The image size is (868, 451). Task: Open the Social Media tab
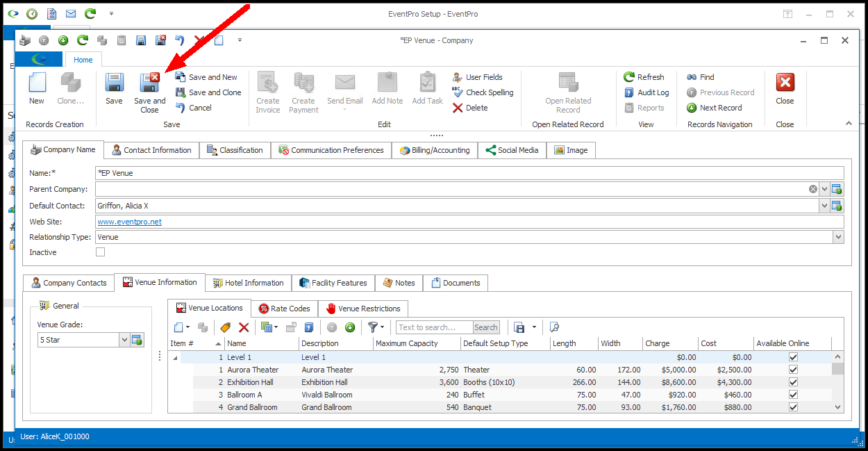click(512, 150)
